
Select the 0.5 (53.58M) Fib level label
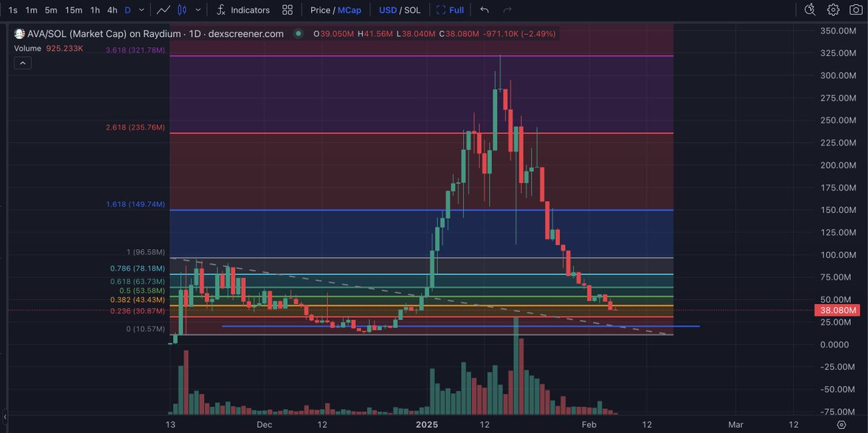coord(142,290)
